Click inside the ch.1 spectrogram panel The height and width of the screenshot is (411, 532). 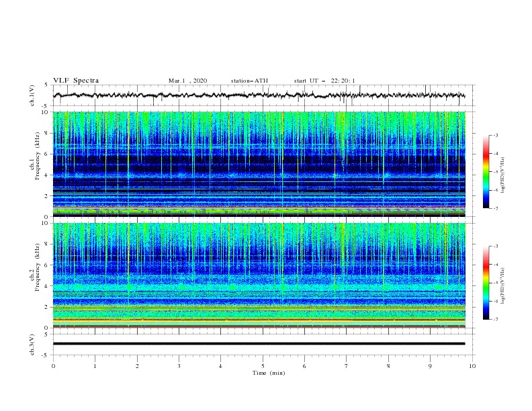pyautogui.click(x=259, y=164)
